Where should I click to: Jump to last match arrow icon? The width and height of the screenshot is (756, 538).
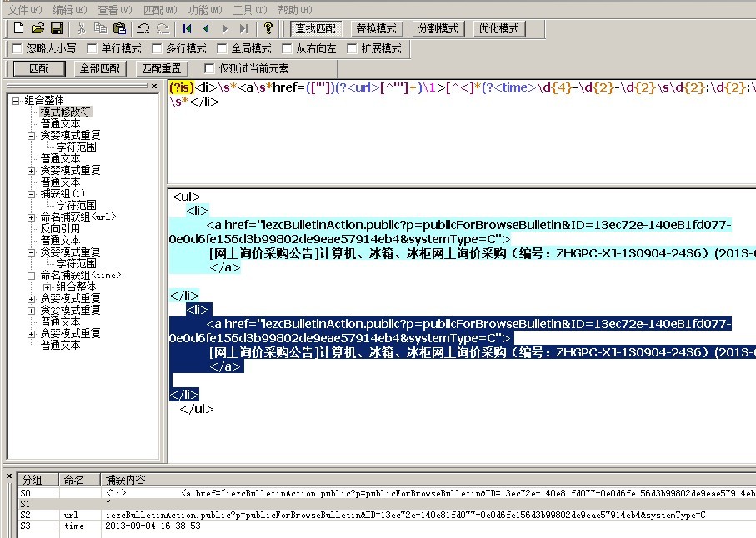pyautogui.click(x=244, y=29)
